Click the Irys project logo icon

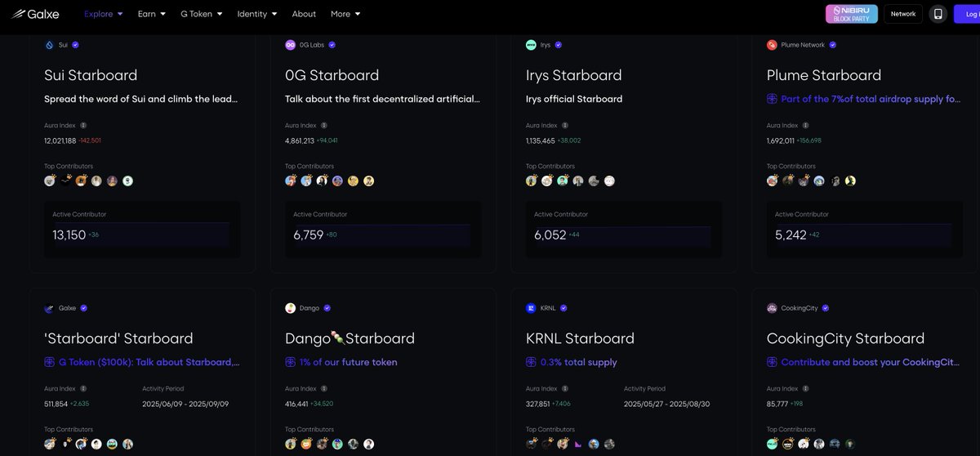531,45
